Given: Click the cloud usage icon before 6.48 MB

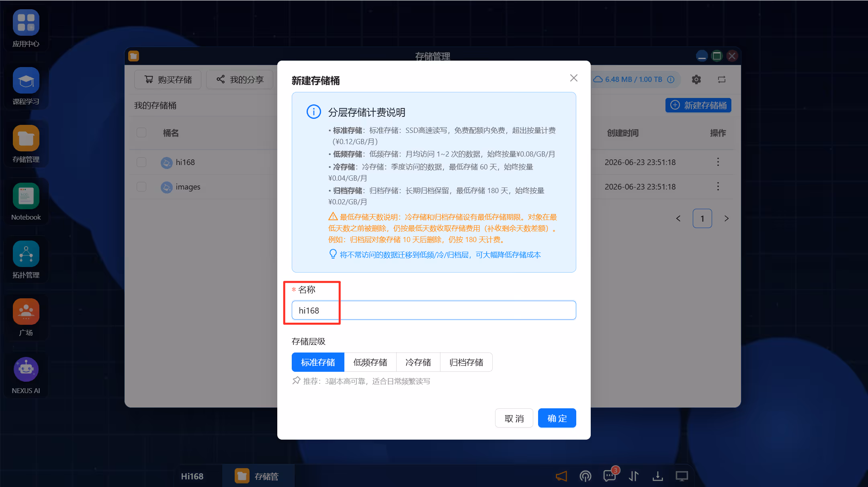Looking at the screenshot, I should (598, 79).
